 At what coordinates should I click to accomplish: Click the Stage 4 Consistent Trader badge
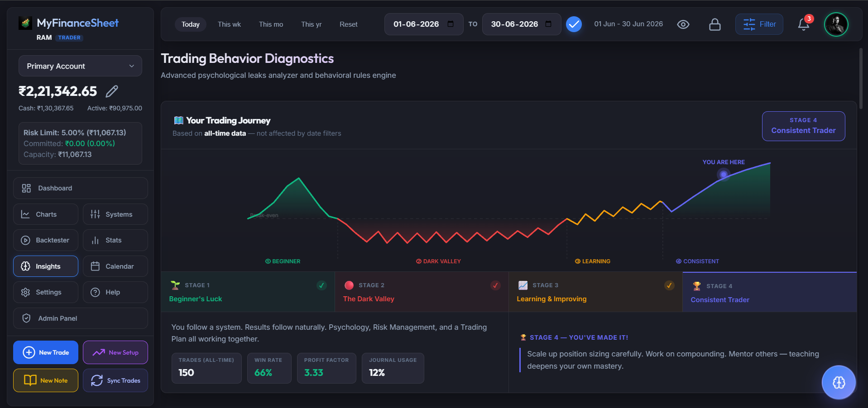804,126
